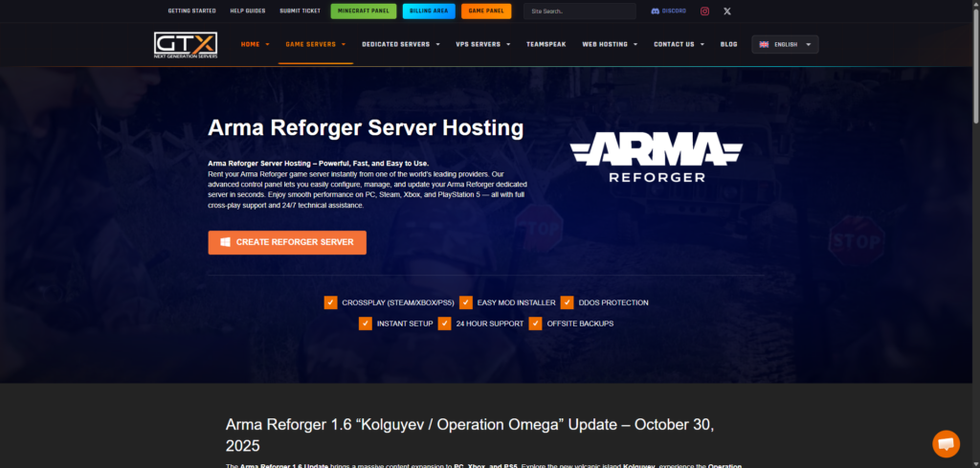980x468 pixels.
Task: Open the English language selector
Action: [x=785, y=44]
